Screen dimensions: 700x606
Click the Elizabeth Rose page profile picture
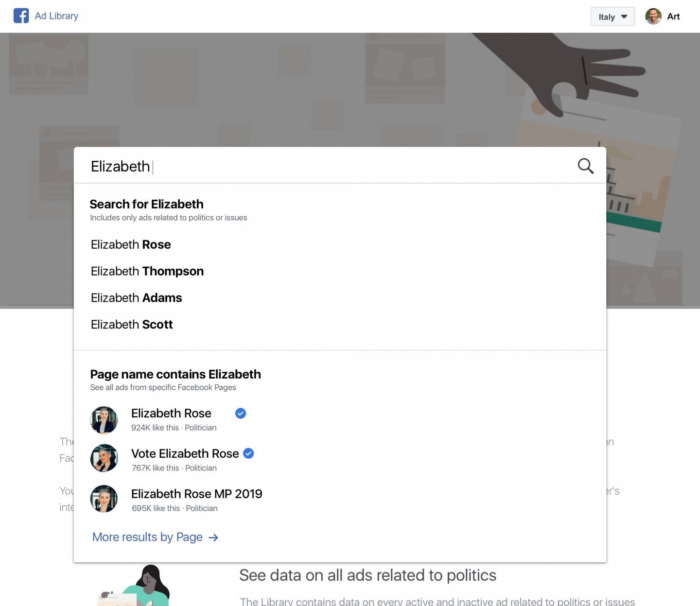click(x=104, y=420)
